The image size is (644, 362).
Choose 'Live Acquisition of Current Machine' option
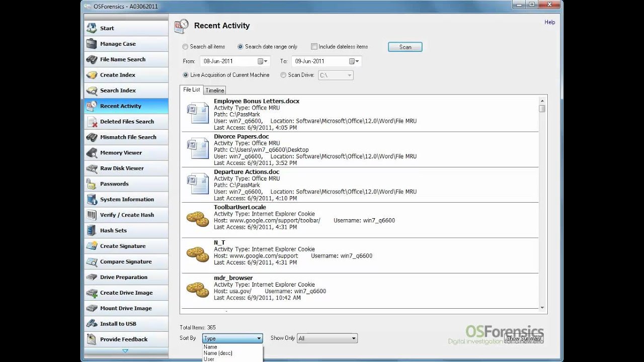(185, 75)
